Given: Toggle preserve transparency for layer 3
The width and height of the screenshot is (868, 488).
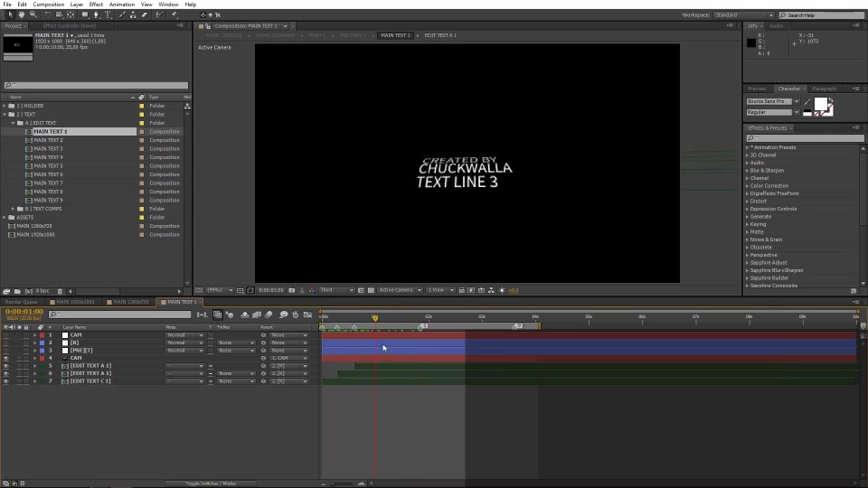Looking at the screenshot, I should (211, 351).
